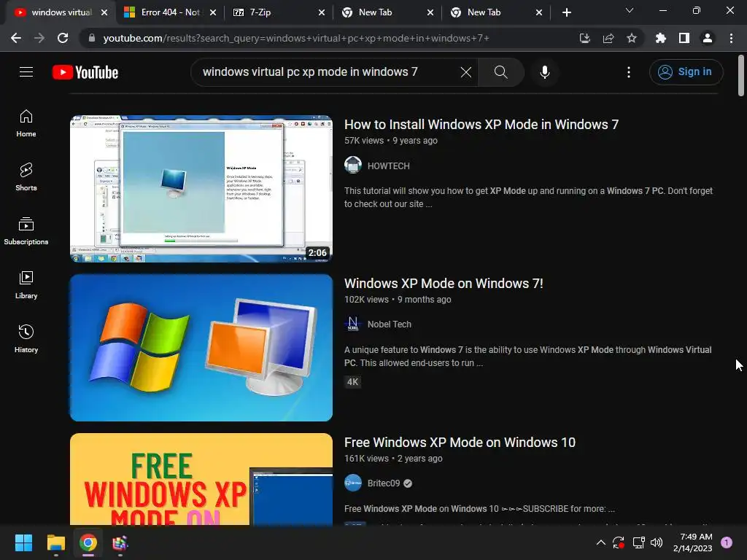This screenshot has width=747, height=560.
Task: Open the Windows logo XP Mode thumbnail
Action: [201, 348]
